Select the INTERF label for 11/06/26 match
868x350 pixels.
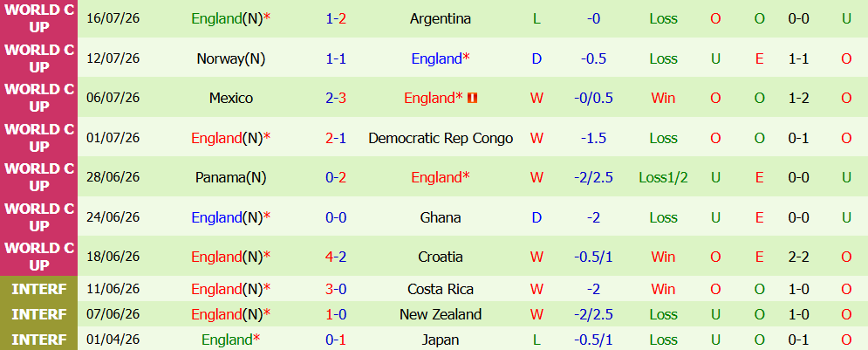click(38, 289)
